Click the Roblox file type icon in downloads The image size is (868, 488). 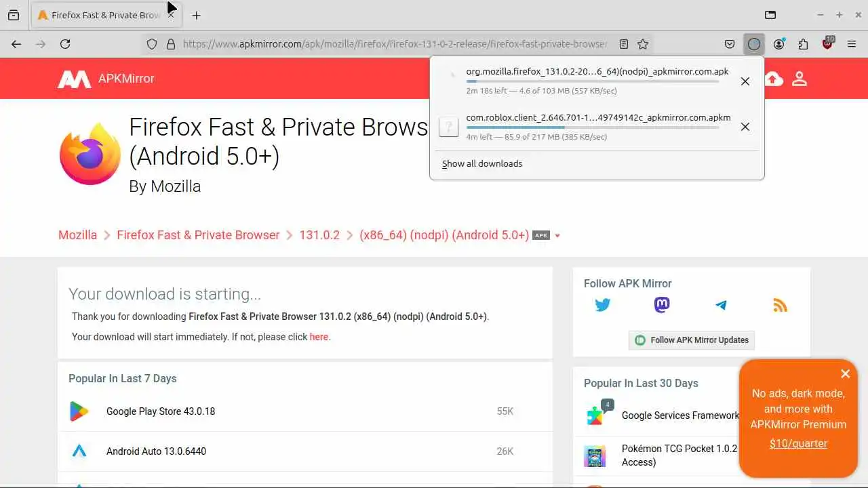pos(449,127)
